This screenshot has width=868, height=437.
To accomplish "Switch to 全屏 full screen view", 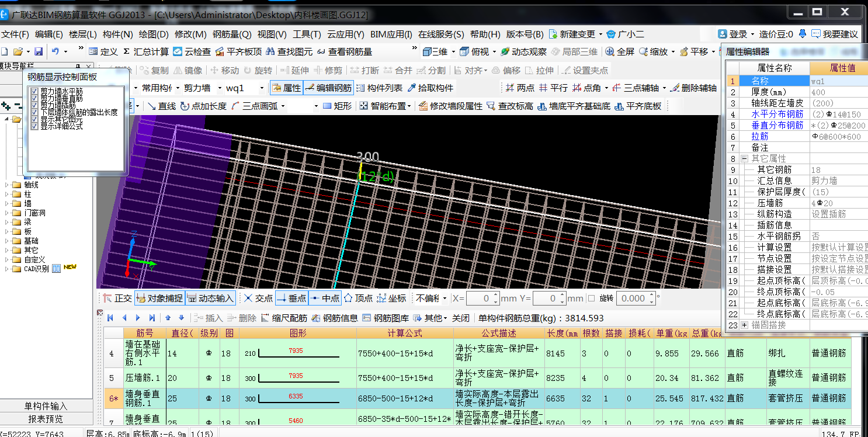I will (x=620, y=51).
